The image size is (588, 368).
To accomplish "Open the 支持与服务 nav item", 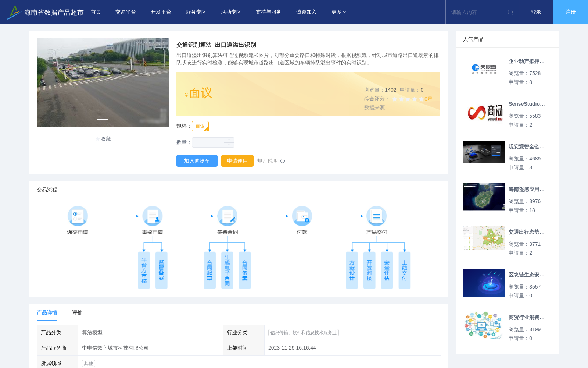I will (269, 12).
